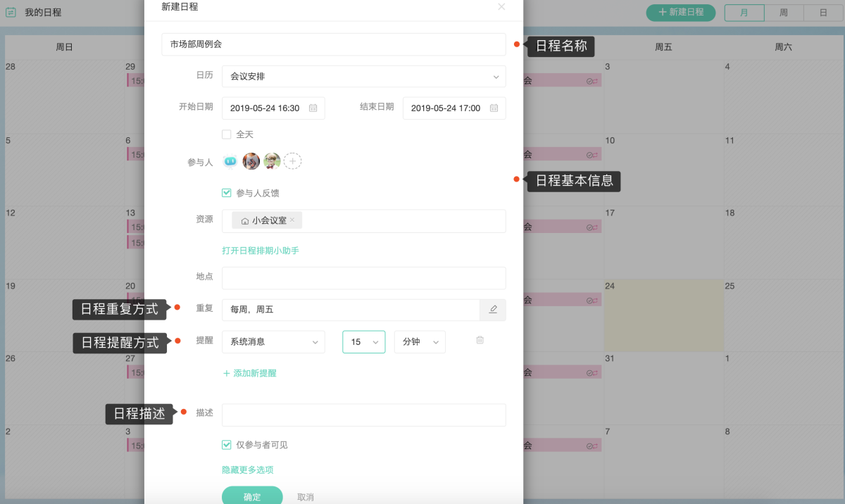Click the edit pencil icon for repeat
This screenshot has height=504, width=845.
[x=493, y=310]
